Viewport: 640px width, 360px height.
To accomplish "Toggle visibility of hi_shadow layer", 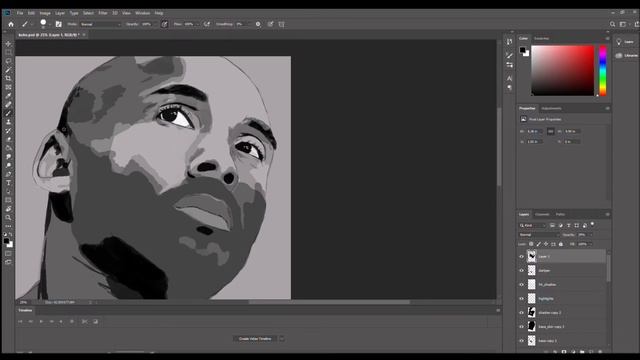I will click(x=521, y=284).
